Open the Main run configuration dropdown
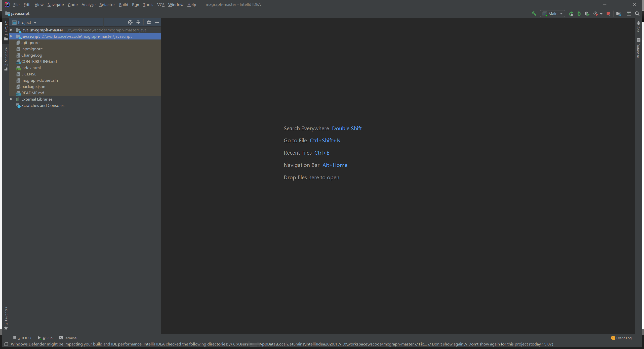This screenshot has height=349, width=644. pos(553,14)
